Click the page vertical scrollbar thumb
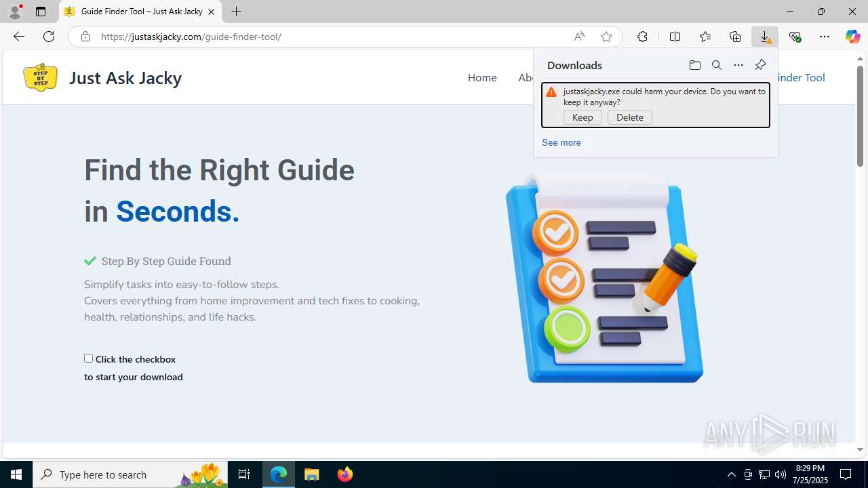The height and width of the screenshot is (488, 868). (x=860, y=116)
